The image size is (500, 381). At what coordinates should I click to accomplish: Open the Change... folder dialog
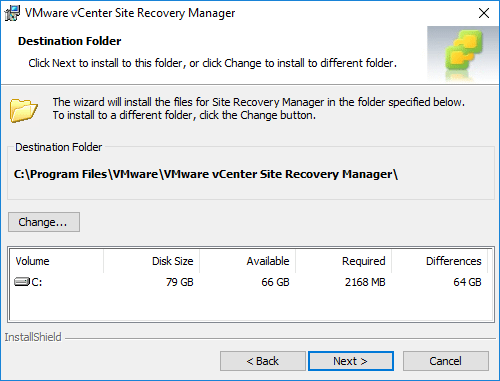pos(44,222)
